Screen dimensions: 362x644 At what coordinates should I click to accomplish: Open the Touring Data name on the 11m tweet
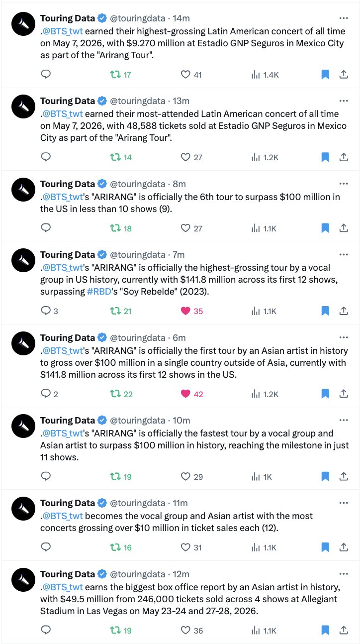click(x=68, y=503)
